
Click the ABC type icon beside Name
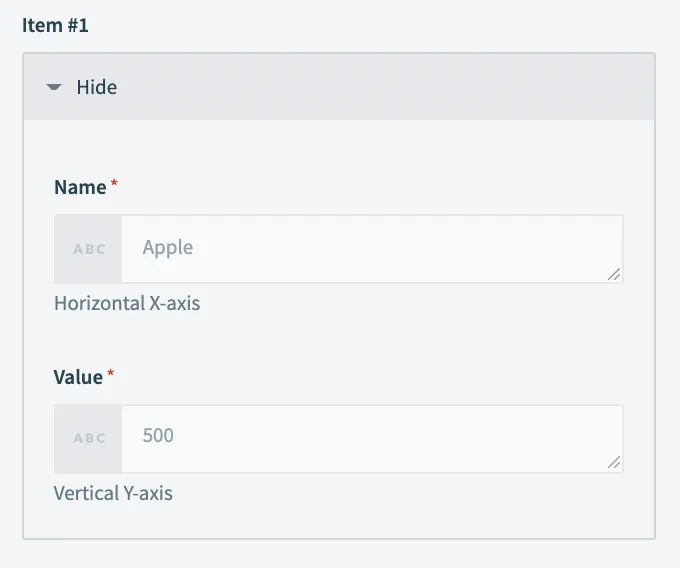(x=89, y=249)
